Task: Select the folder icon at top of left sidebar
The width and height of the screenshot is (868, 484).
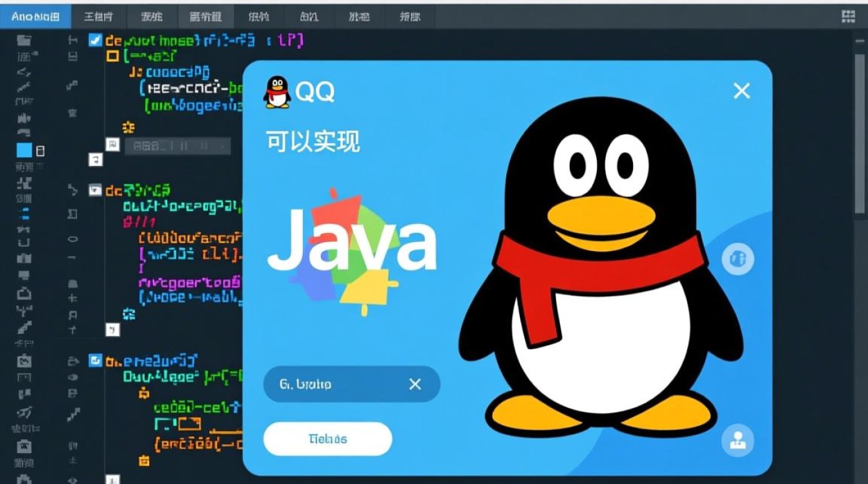Action: click(24, 40)
